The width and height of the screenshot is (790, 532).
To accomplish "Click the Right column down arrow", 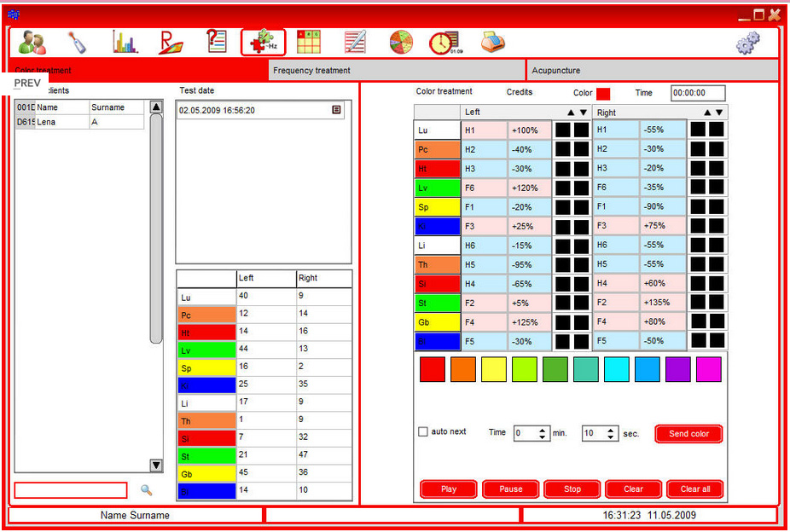I will coord(719,113).
